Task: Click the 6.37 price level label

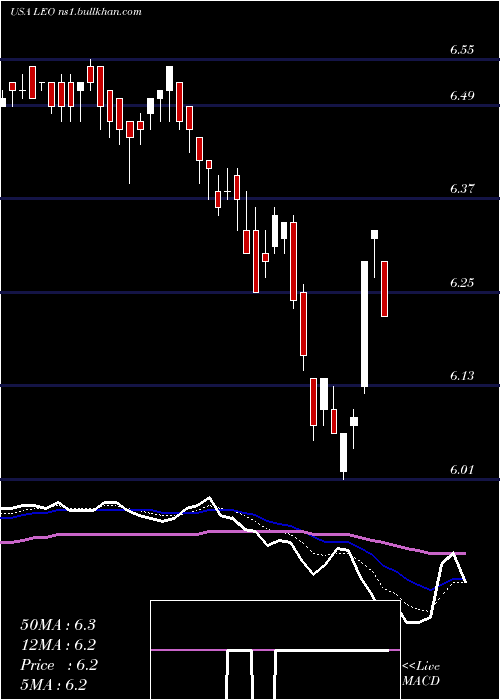Action: point(462,188)
